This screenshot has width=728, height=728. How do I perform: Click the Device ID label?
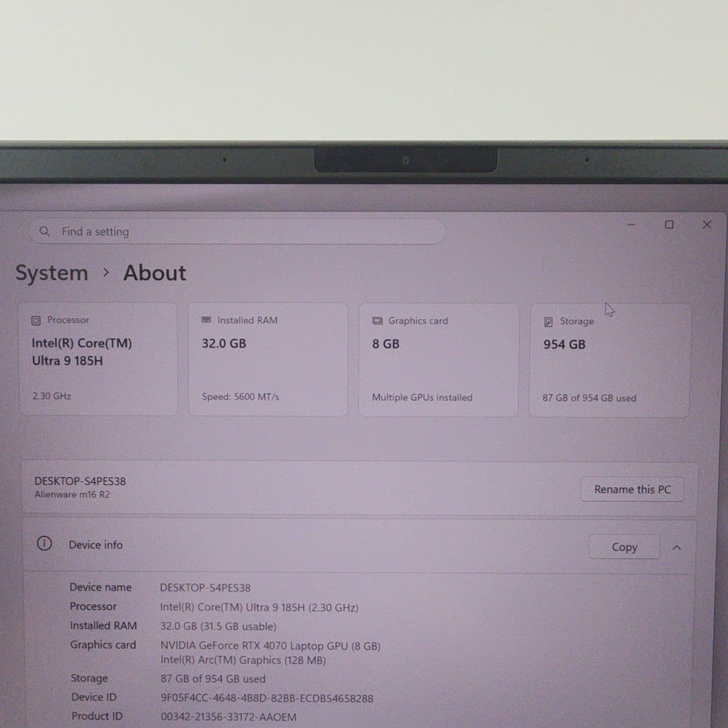coord(94,697)
